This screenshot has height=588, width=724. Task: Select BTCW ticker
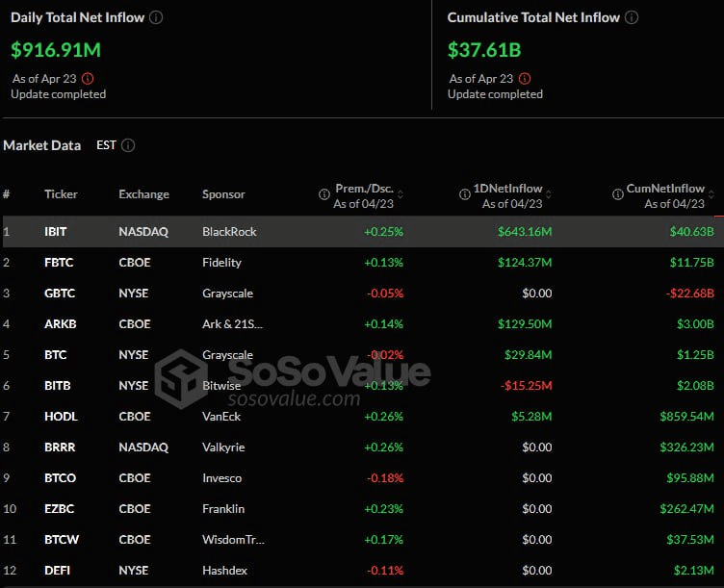coord(62,540)
